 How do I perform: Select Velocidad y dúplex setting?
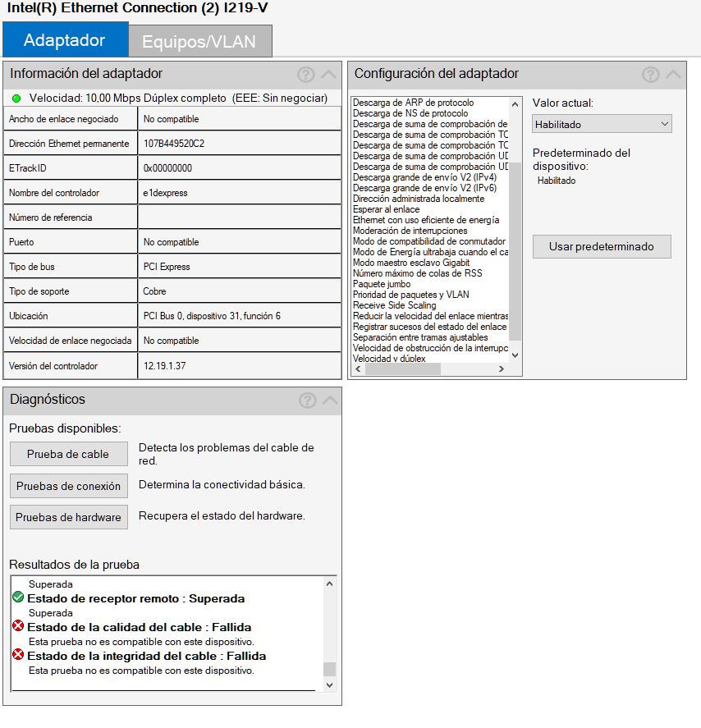click(389, 359)
